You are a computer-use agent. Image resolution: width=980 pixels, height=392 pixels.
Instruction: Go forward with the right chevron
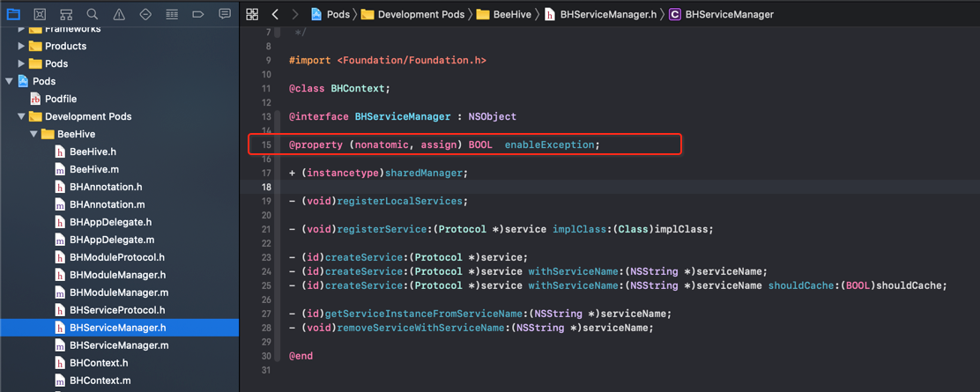(x=295, y=14)
